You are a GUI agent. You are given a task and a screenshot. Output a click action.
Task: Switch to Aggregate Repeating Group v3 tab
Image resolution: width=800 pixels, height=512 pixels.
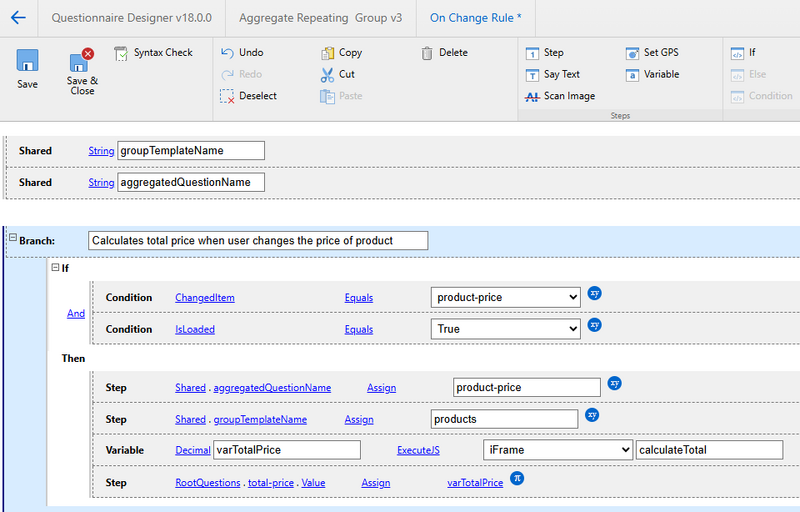pos(320,18)
